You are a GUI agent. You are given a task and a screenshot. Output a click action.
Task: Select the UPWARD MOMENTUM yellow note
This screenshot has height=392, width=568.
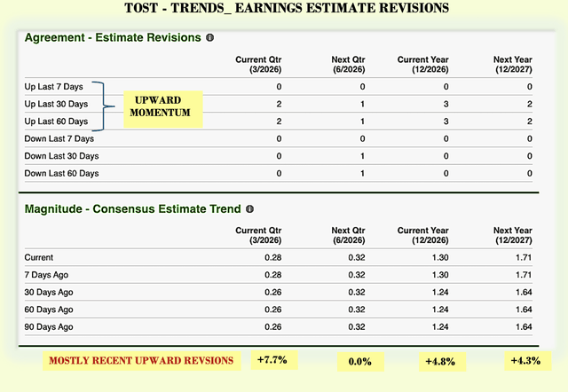(163, 109)
